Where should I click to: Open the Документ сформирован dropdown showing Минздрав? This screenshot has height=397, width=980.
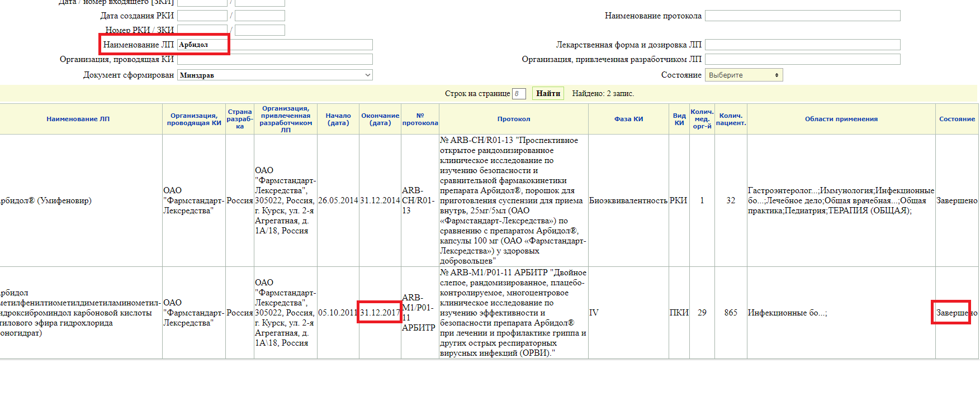274,75
